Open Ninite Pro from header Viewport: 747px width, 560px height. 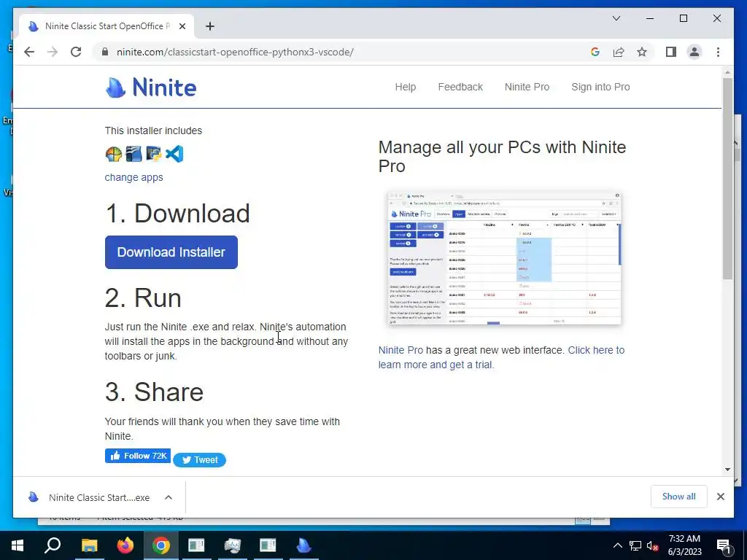point(527,87)
